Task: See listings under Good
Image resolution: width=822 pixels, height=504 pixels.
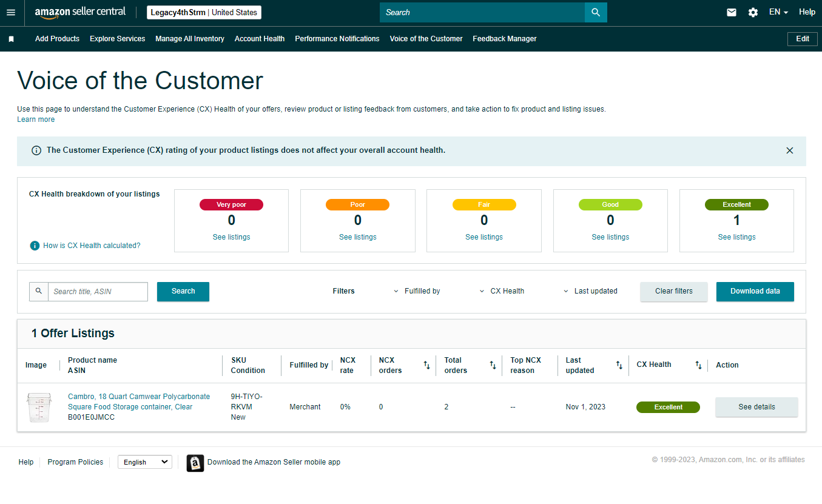Action: pyautogui.click(x=610, y=237)
